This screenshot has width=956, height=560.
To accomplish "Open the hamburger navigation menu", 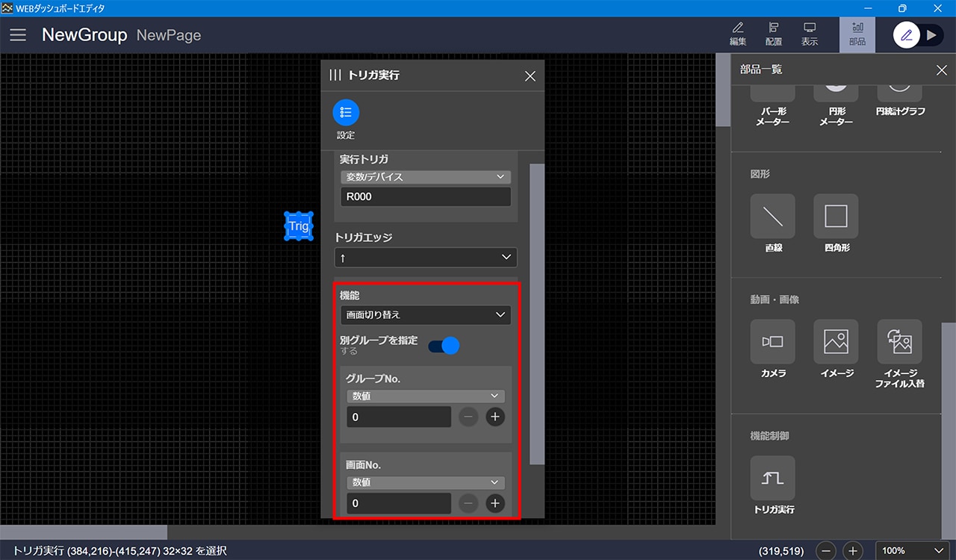I will [18, 35].
